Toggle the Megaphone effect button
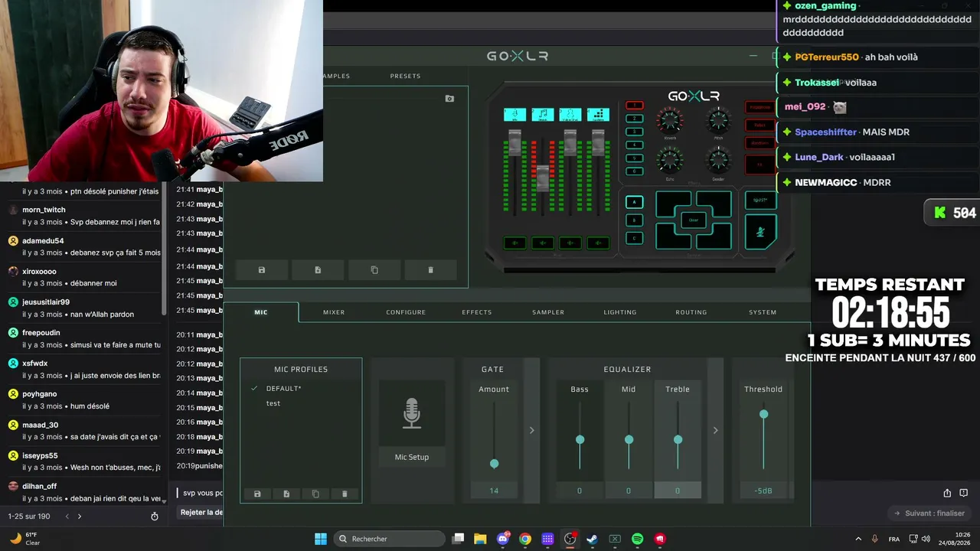 coord(760,107)
